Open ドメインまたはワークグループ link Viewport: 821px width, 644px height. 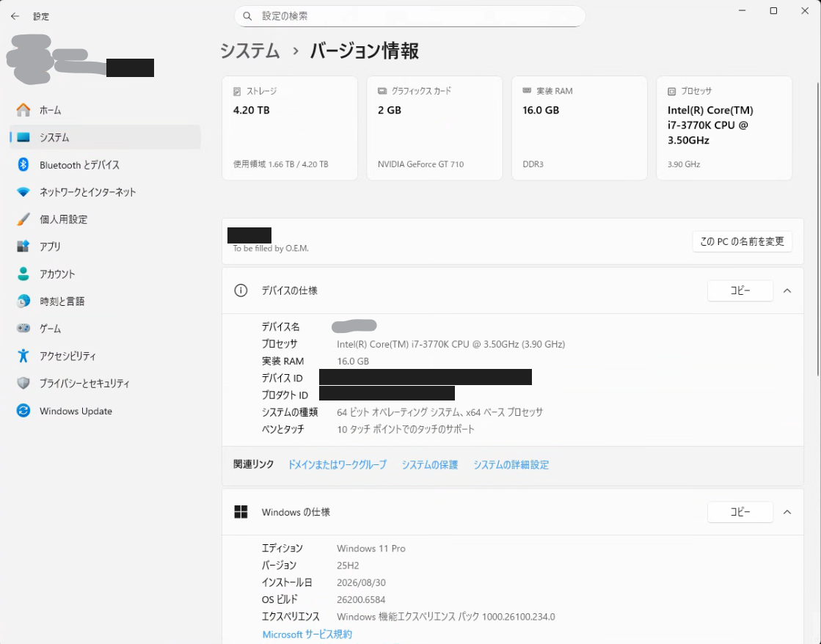pos(337,464)
